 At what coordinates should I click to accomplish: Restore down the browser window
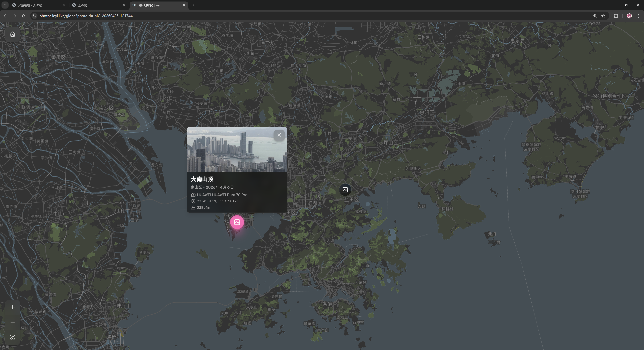(627, 5)
